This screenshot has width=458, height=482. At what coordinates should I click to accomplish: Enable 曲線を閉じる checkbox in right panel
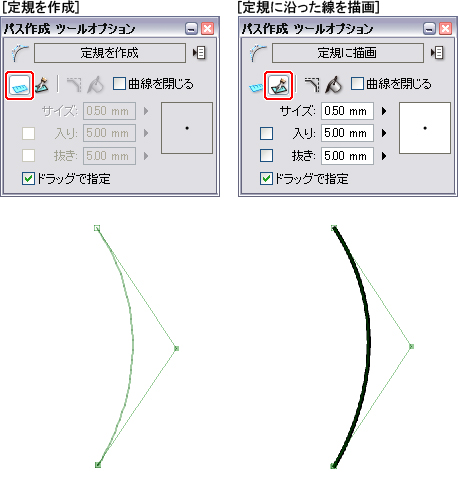pos(357,84)
